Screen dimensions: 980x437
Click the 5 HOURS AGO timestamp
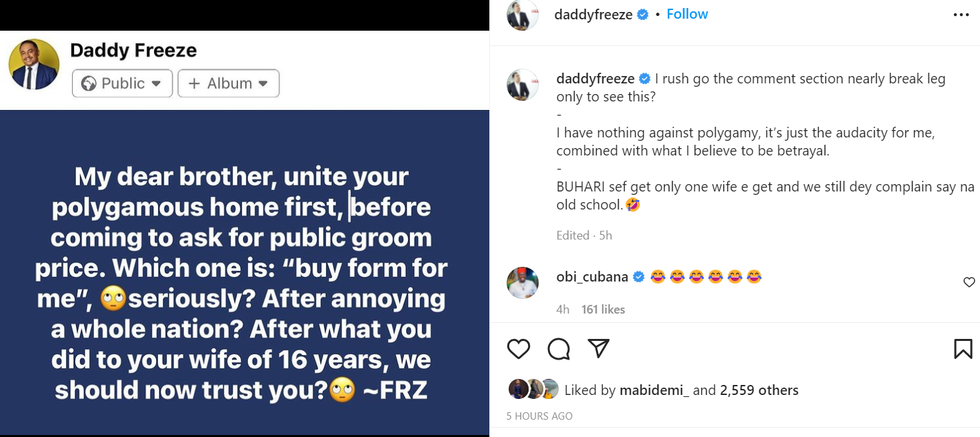tap(539, 416)
